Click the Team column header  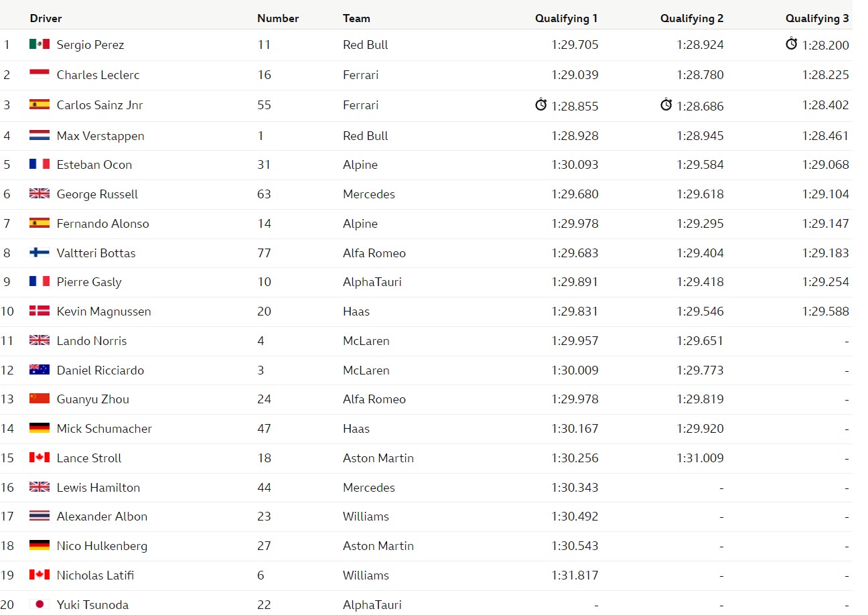[356, 19]
